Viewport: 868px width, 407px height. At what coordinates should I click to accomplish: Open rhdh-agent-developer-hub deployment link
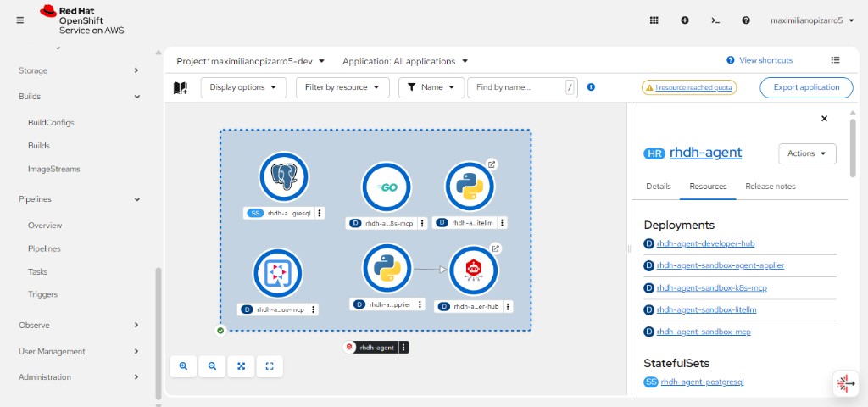pos(705,243)
